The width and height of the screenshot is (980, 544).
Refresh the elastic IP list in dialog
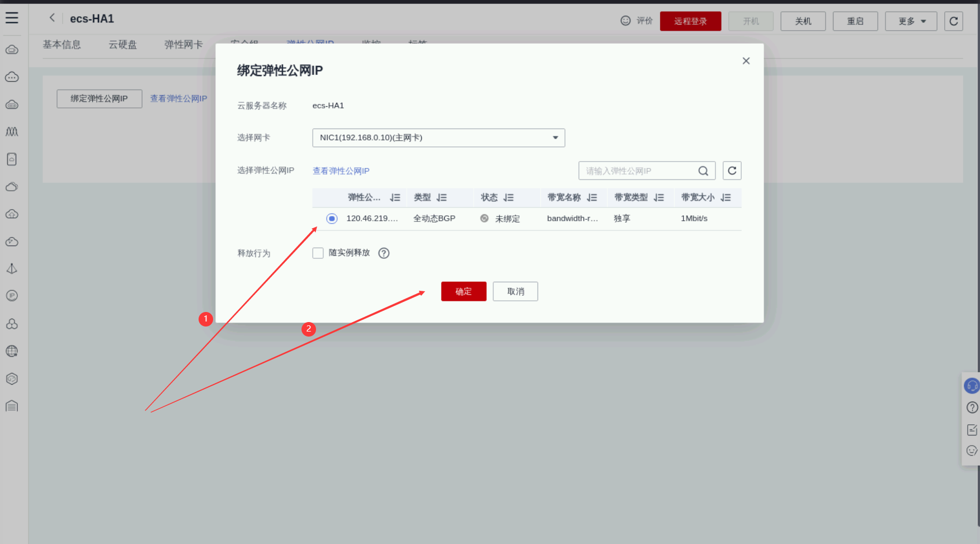[x=732, y=171]
